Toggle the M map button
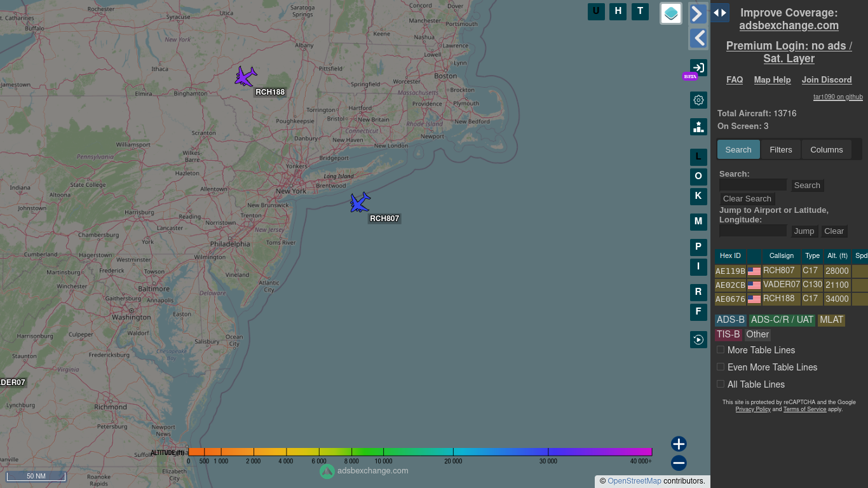 [698, 222]
